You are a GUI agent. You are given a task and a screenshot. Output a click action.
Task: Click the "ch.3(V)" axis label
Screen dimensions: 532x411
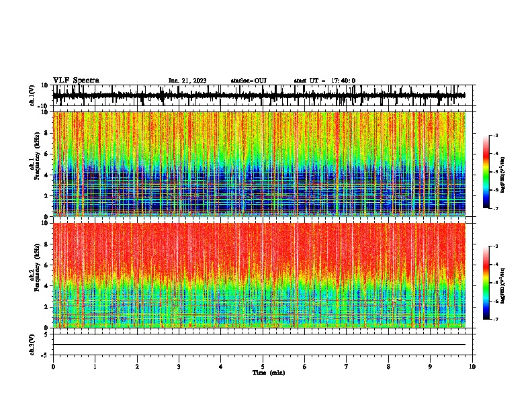click(x=32, y=345)
